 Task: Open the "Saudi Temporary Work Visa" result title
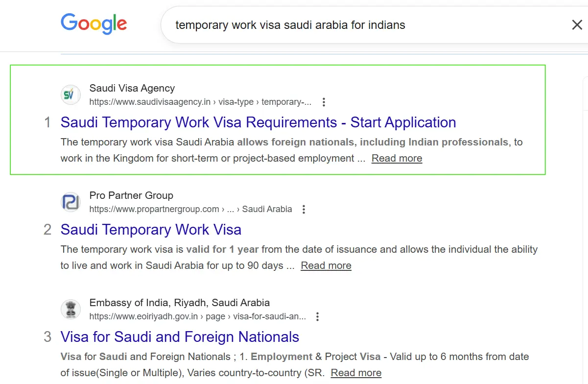(x=151, y=230)
